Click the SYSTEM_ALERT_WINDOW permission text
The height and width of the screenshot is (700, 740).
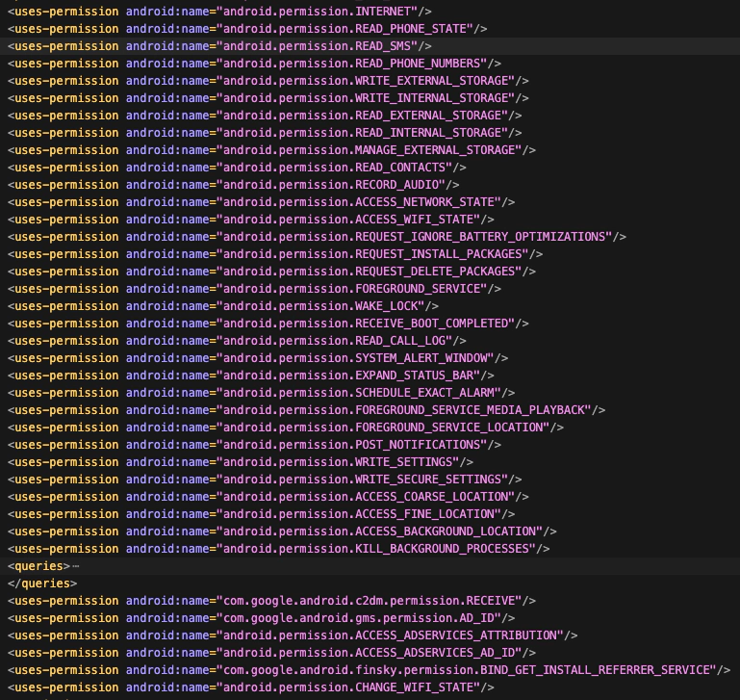361,358
